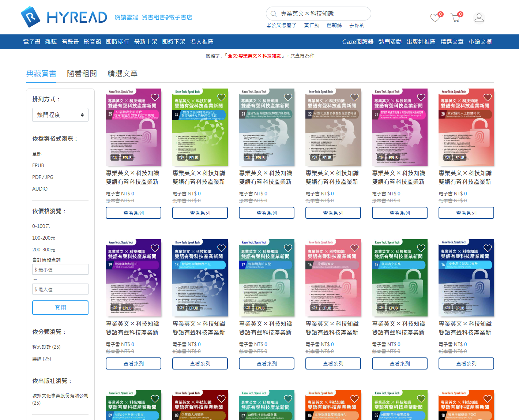Favorite book issue 22 with heart icon
This screenshot has width=519, height=420.
[355, 97]
